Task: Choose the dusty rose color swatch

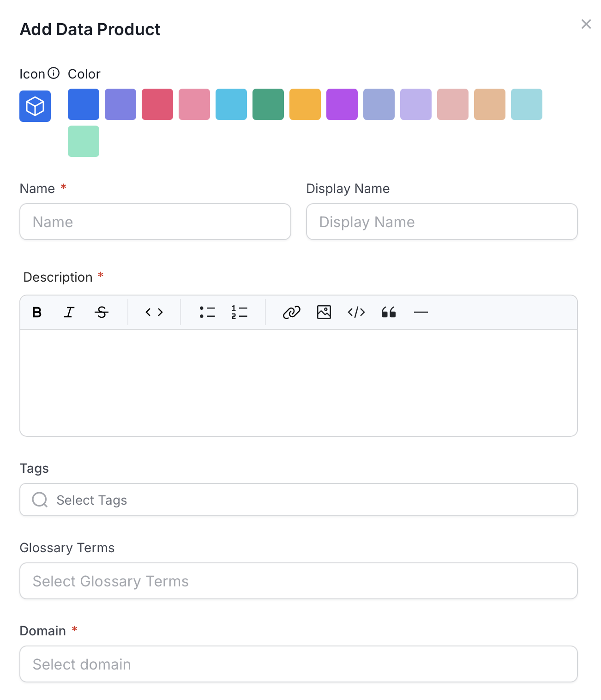Action: tap(453, 104)
